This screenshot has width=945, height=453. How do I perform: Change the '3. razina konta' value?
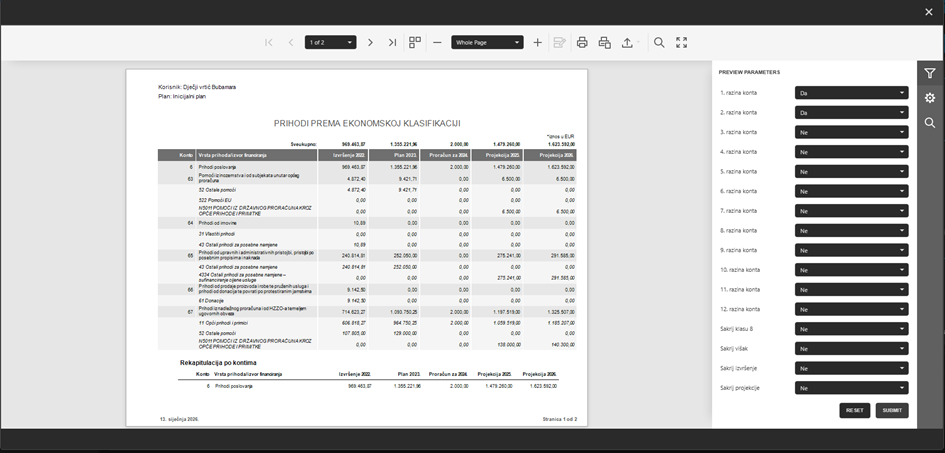click(851, 132)
